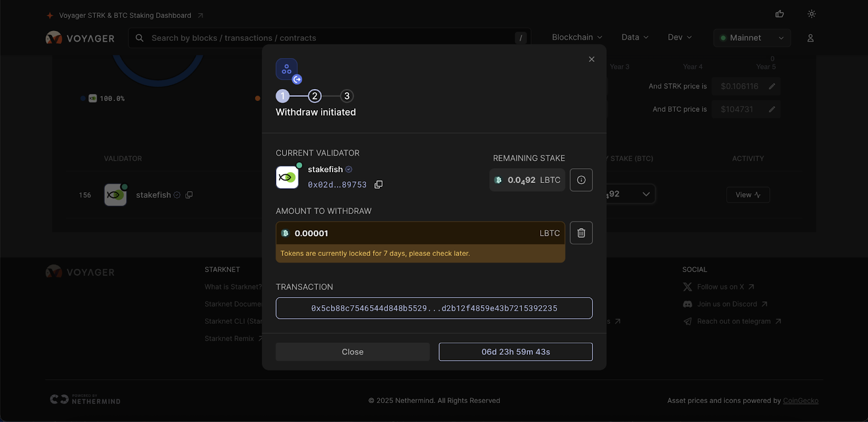Close the withdraw dialog with X
The image size is (868, 422).
point(591,59)
